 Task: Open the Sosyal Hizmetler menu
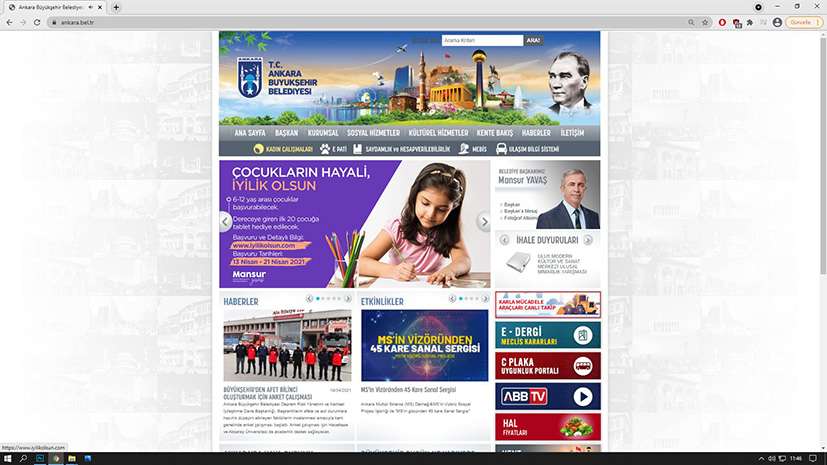click(373, 133)
